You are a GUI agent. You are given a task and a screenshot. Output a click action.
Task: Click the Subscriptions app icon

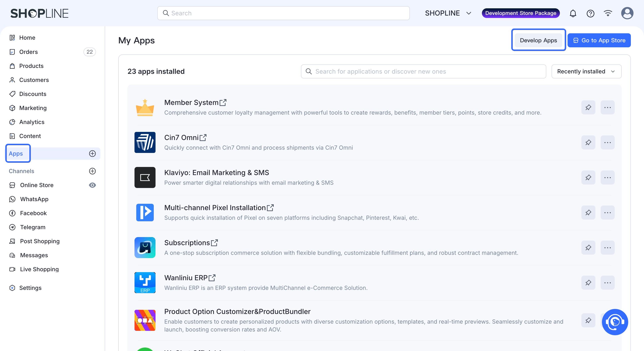tap(145, 248)
